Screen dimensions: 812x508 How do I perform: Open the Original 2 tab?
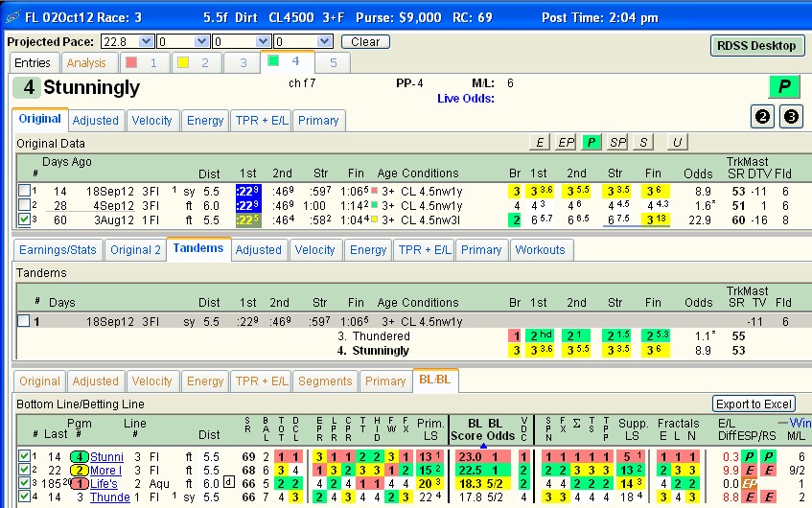[136, 249]
